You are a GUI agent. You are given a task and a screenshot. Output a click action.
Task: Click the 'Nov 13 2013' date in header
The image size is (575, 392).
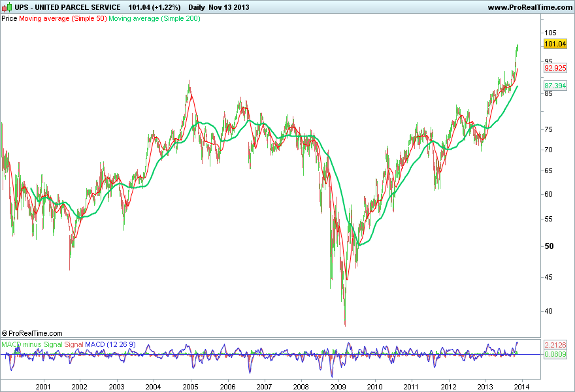tap(229, 7)
